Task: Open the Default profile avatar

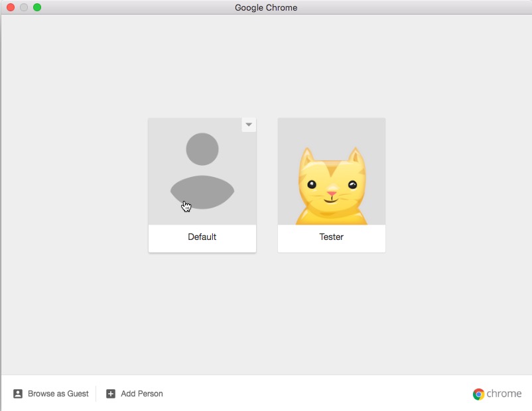Action: click(202, 171)
